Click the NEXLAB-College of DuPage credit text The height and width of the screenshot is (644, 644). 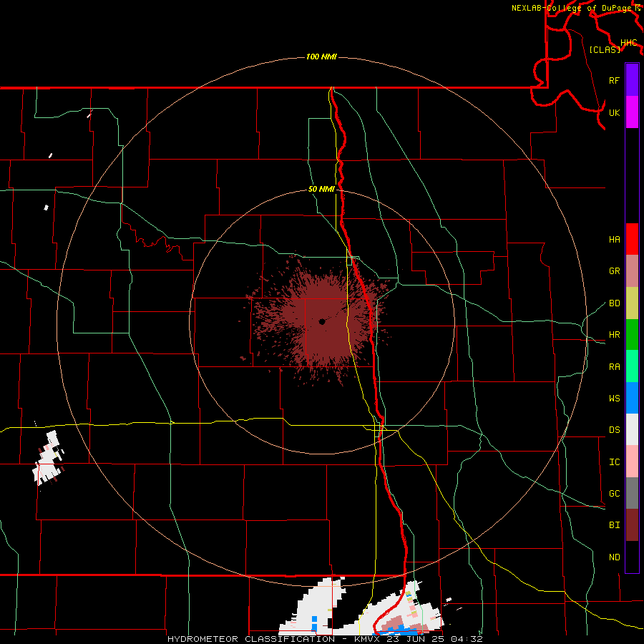point(572,8)
